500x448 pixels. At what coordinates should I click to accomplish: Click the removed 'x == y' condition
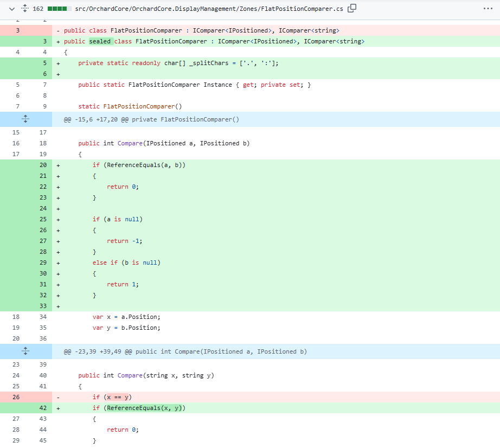[118, 398]
